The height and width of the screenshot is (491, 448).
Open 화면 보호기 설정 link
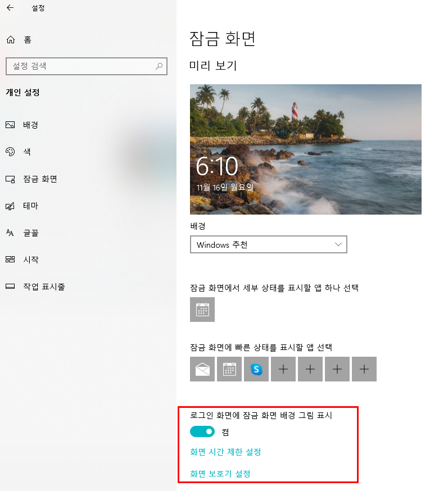(220, 474)
